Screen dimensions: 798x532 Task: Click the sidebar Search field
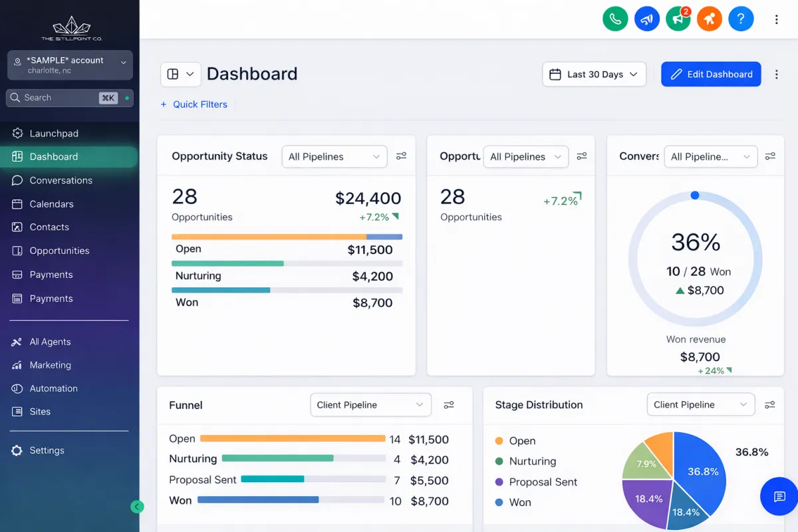tap(70, 98)
